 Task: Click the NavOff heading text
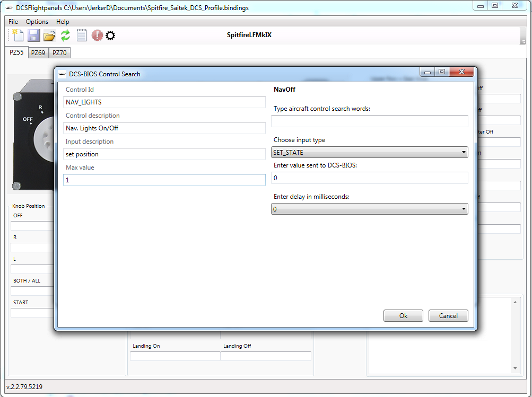284,90
